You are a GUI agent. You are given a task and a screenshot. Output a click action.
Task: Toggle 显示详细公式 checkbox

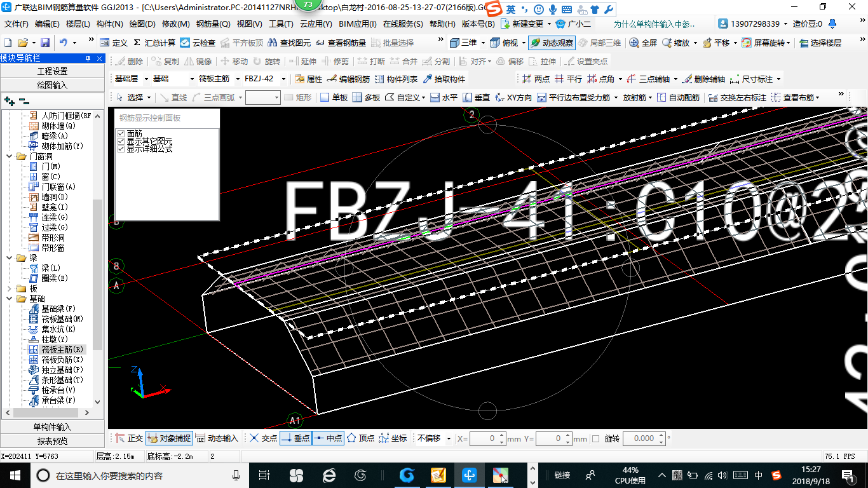[x=121, y=149]
